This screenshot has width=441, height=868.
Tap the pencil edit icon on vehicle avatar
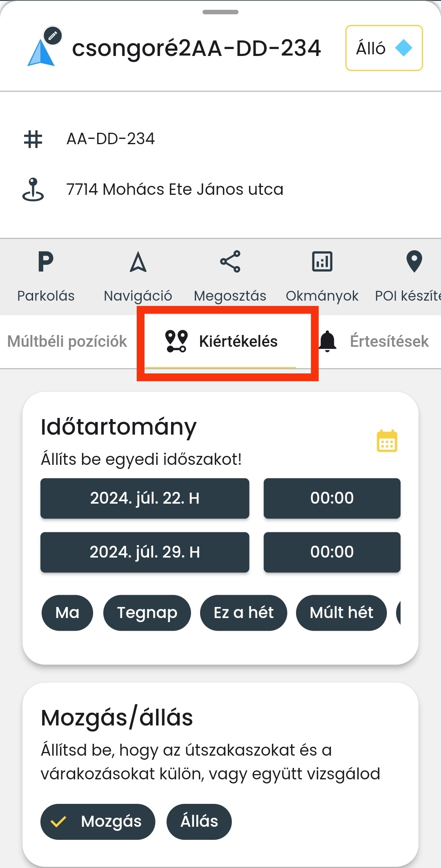(53, 36)
